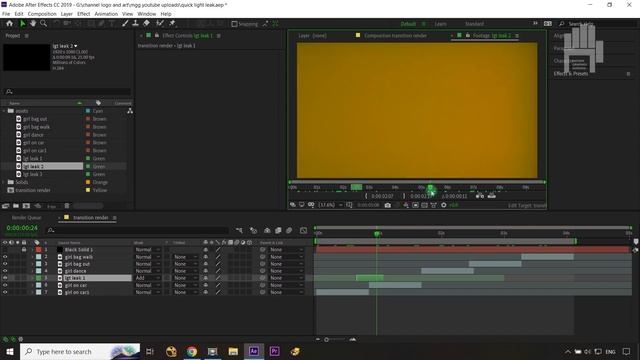Select the Zoom magnifier tool
Viewport: 640px width, 360px height.
tap(43, 24)
